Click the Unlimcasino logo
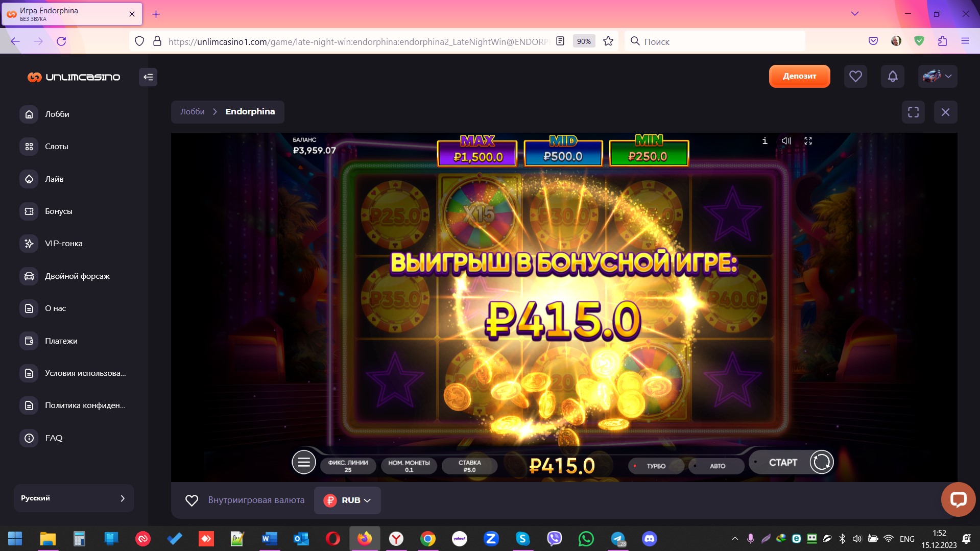This screenshot has height=551, width=980. (74, 77)
